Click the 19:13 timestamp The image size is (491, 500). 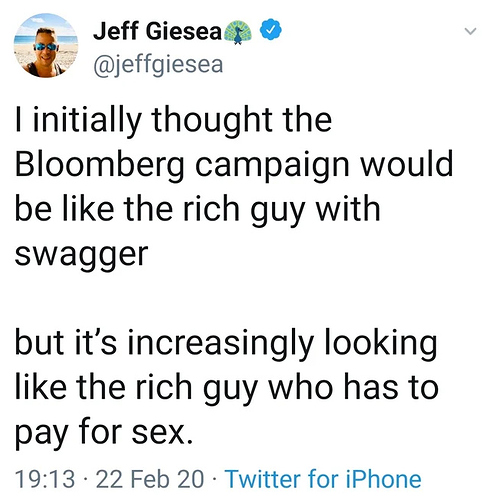(45, 479)
